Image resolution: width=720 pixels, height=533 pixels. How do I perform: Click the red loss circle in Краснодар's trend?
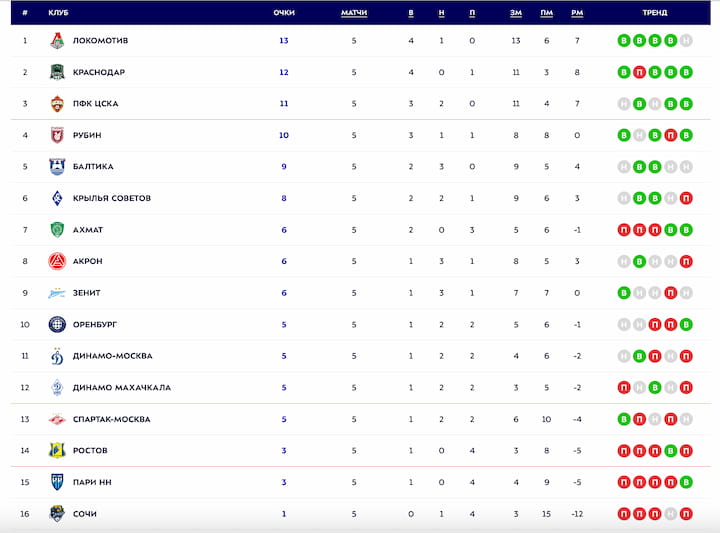[639, 72]
